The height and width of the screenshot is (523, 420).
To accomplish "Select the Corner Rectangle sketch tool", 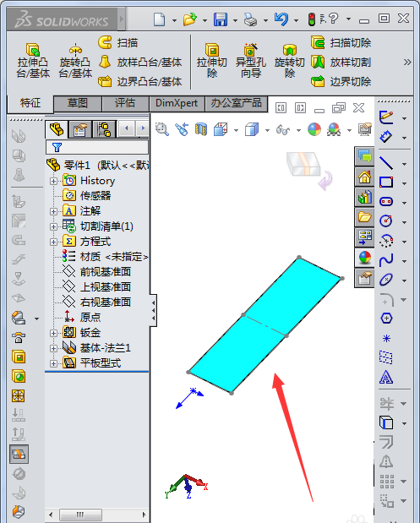I will 386,183.
